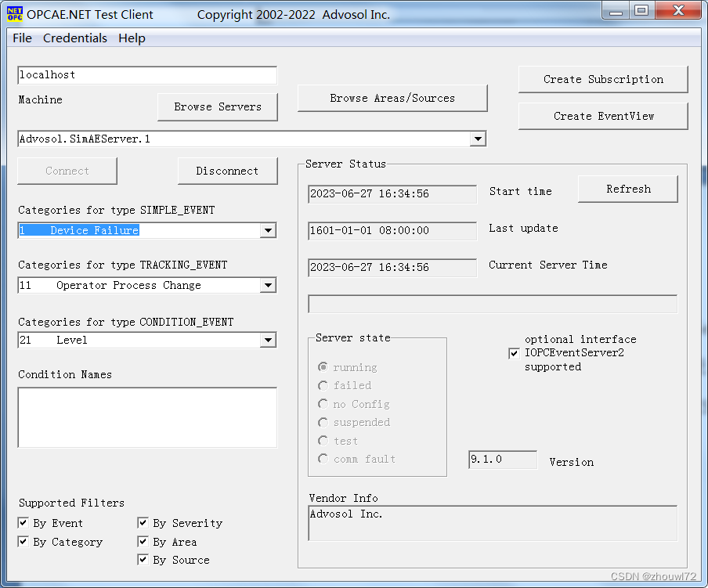
Task: Close the OPCAE.NET Test Client window
Action: [679, 11]
